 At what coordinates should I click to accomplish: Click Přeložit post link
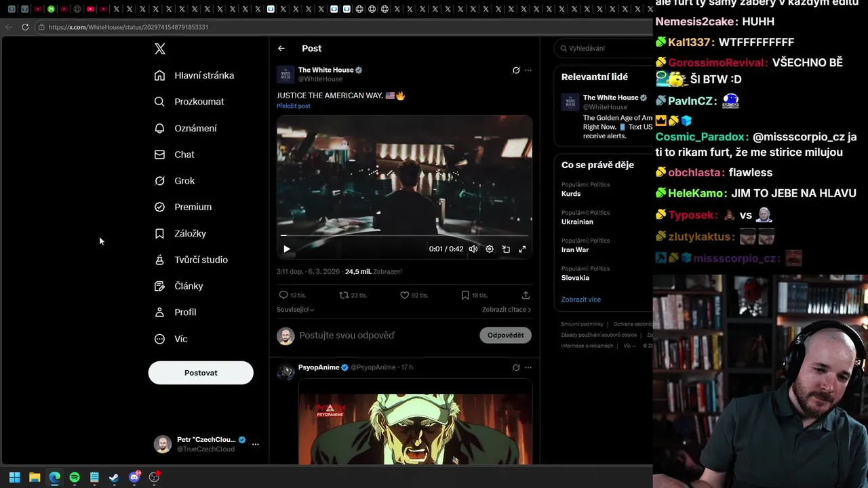294,106
